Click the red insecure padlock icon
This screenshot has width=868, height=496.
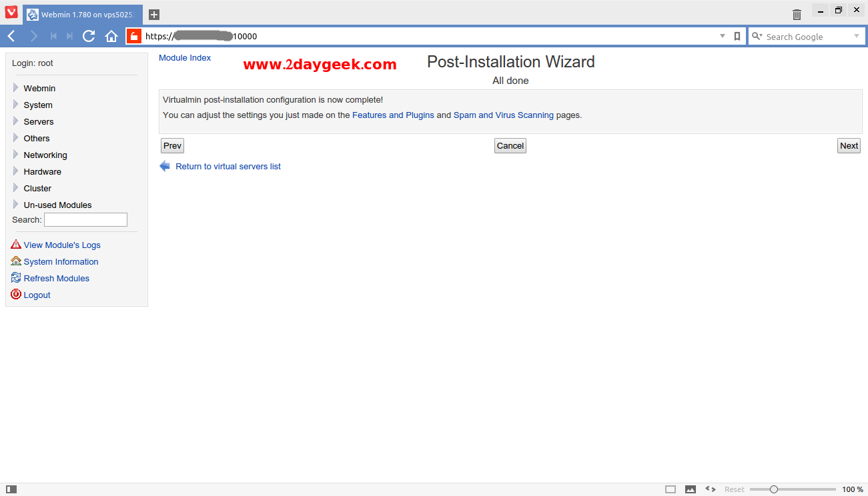point(133,36)
